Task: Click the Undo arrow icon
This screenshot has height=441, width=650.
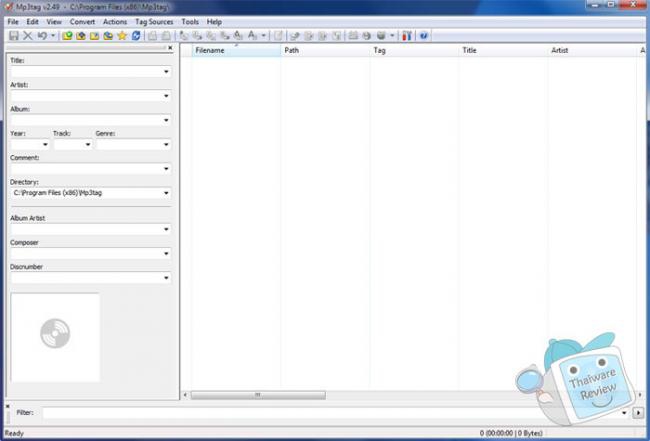Action: (x=42, y=36)
